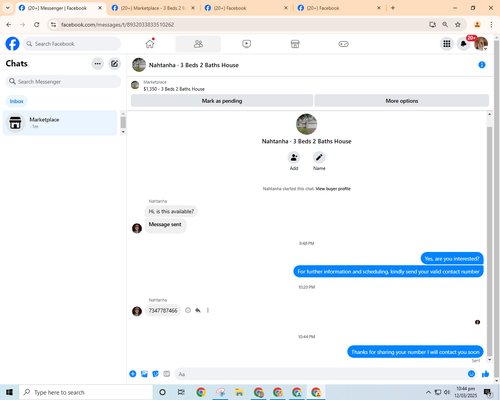Click the Add people icon
Screen dimensions: 500x400
tap(294, 157)
